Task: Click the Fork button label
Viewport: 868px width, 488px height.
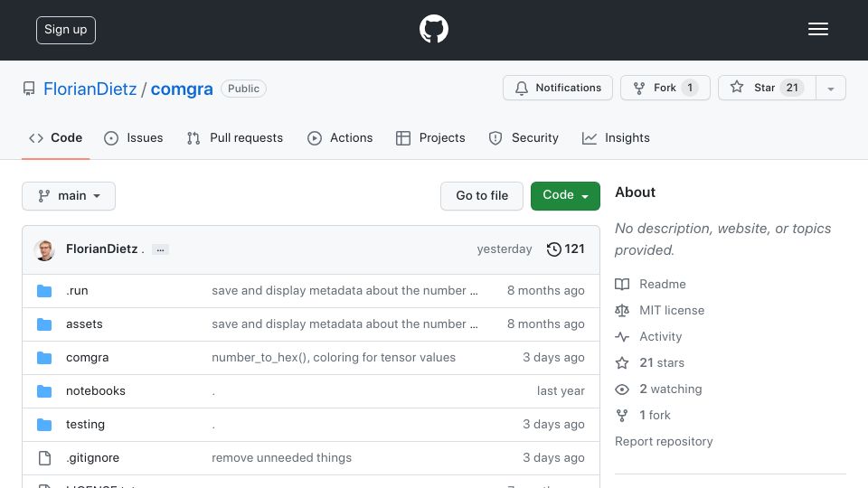Action: [665, 88]
